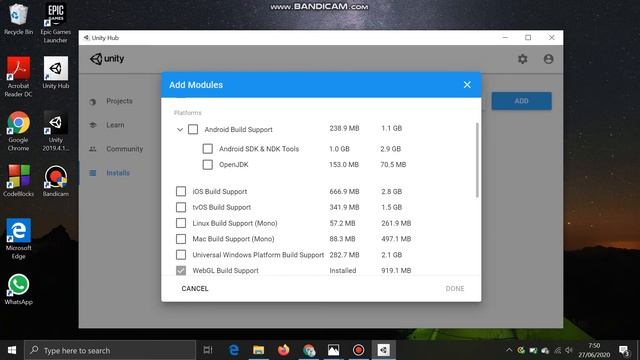Open Chrome from the taskbar
The height and width of the screenshot is (360, 640).
click(x=309, y=350)
